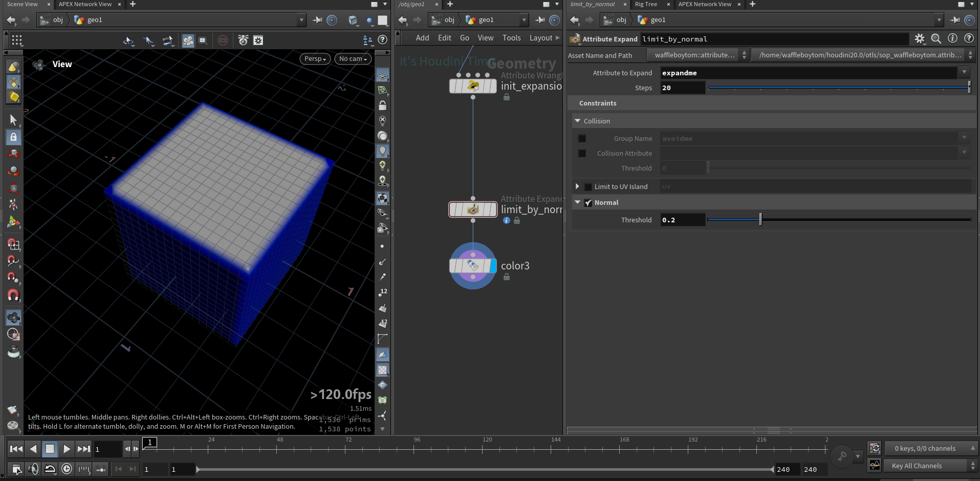Enable the Group Name checkbox

(582, 139)
